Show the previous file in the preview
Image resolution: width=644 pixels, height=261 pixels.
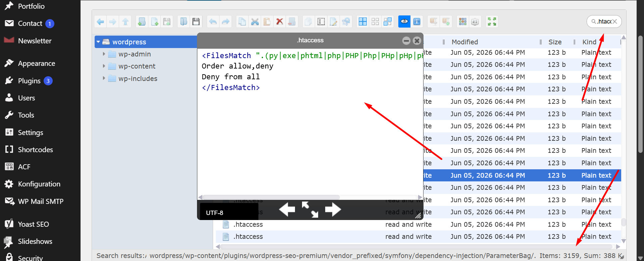[x=287, y=210]
